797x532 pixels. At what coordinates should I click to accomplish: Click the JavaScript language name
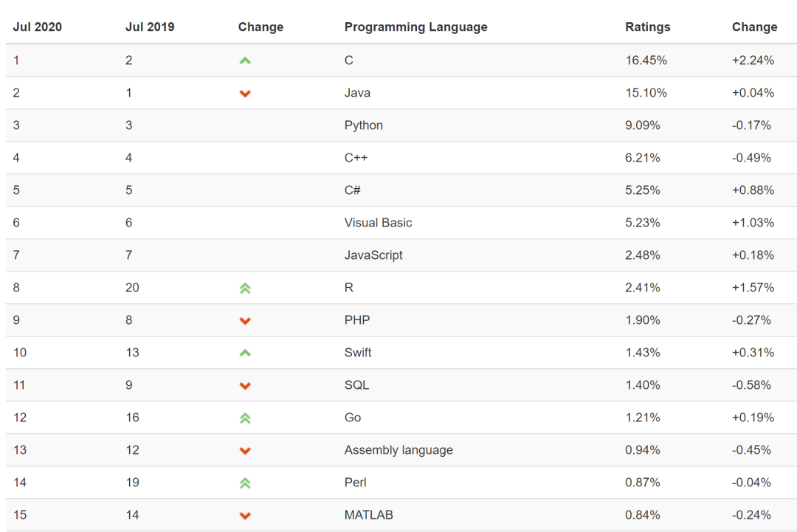tap(373, 255)
